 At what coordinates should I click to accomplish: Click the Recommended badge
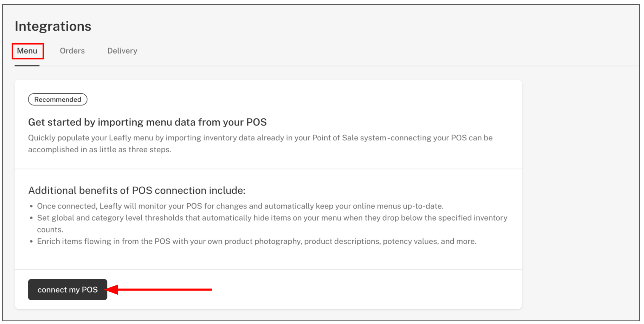pyautogui.click(x=58, y=100)
